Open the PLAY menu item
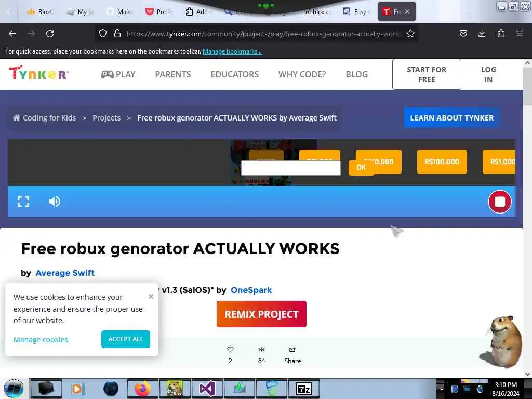 [x=118, y=74]
